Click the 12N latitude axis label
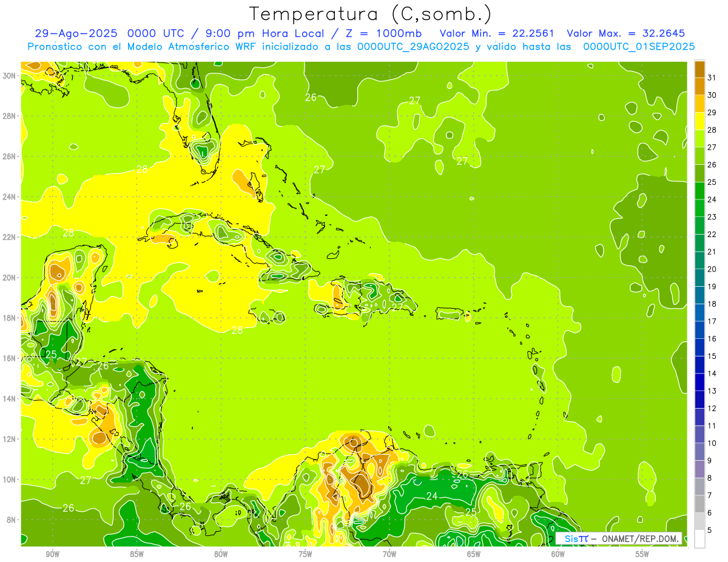Viewport: 728px width, 562px height. pyautogui.click(x=10, y=439)
